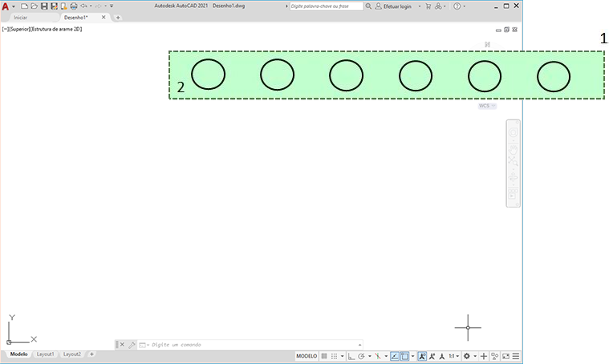Toggle Isometric drafting icon
609x364 pixels.
click(x=378, y=356)
